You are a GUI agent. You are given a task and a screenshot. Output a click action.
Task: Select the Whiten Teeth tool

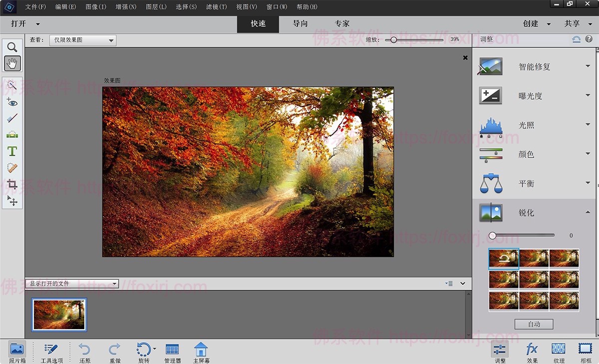tap(12, 118)
